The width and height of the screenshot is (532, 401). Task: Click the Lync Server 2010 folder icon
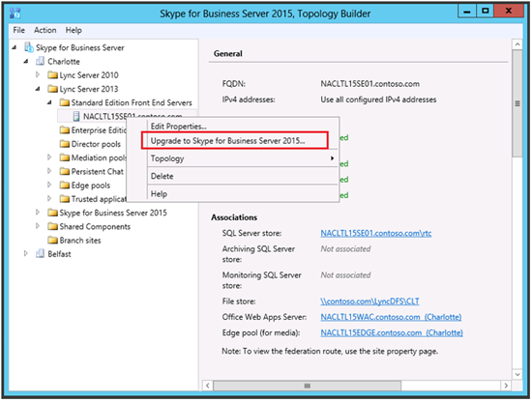coord(52,75)
